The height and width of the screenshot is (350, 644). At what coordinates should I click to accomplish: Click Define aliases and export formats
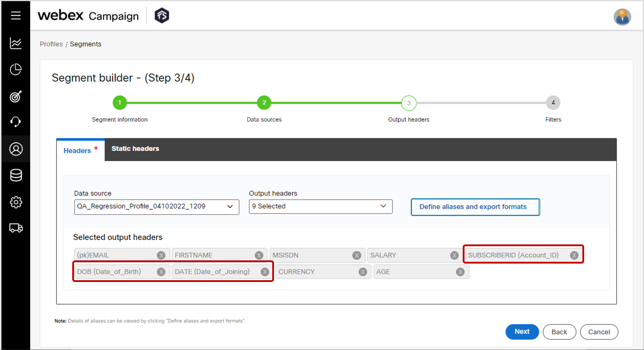coord(475,207)
